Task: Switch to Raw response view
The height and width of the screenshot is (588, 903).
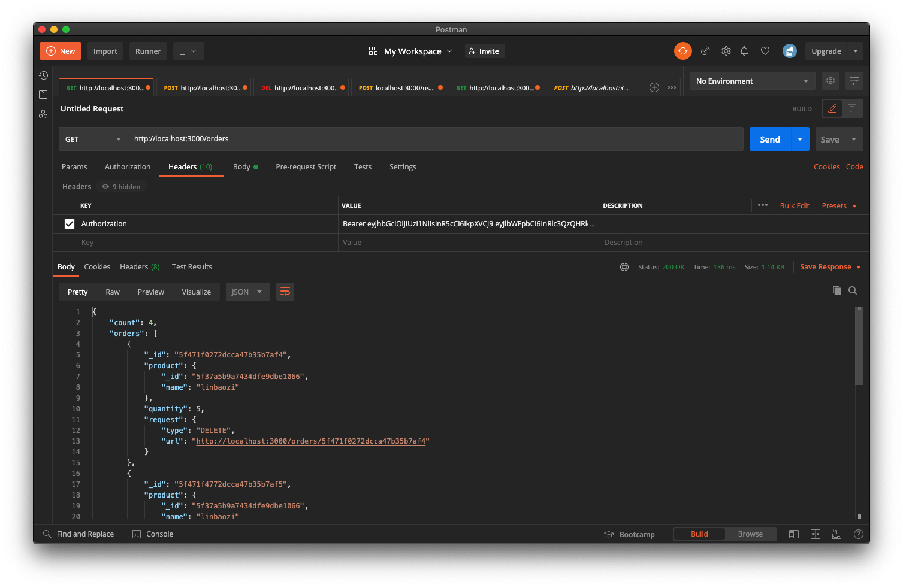Action: coord(113,292)
